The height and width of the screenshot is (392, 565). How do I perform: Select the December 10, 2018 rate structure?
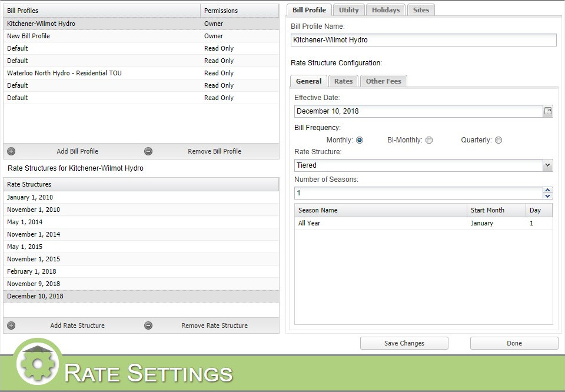141,296
